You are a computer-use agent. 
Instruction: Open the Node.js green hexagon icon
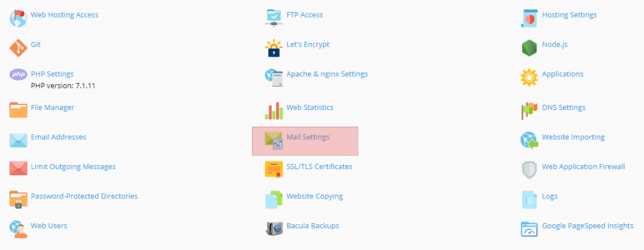[529, 48]
